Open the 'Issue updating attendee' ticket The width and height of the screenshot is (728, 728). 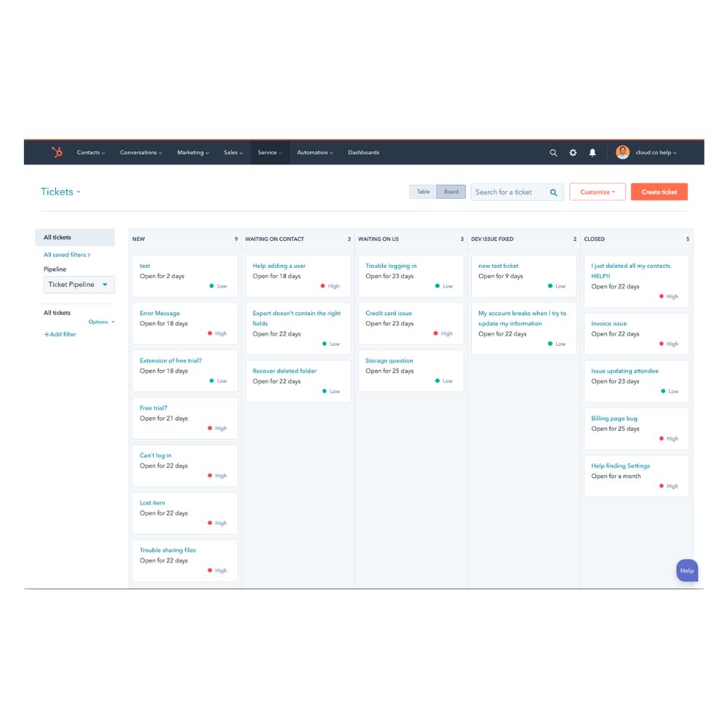(x=625, y=371)
